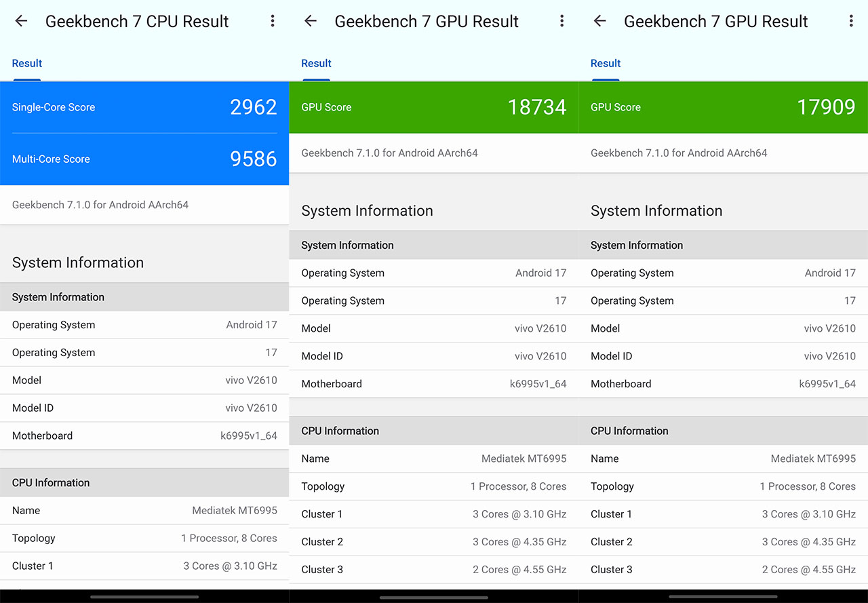Tap Topology row on 17909 GPU screen
Viewport: 868px width, 603px height.
point(723,486)
